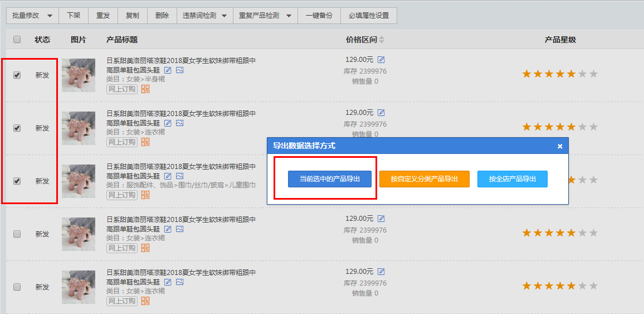Screen dimensions: 644x314
Task: Expand the 违禁词检测 dropdown
Action: [204, 16]
